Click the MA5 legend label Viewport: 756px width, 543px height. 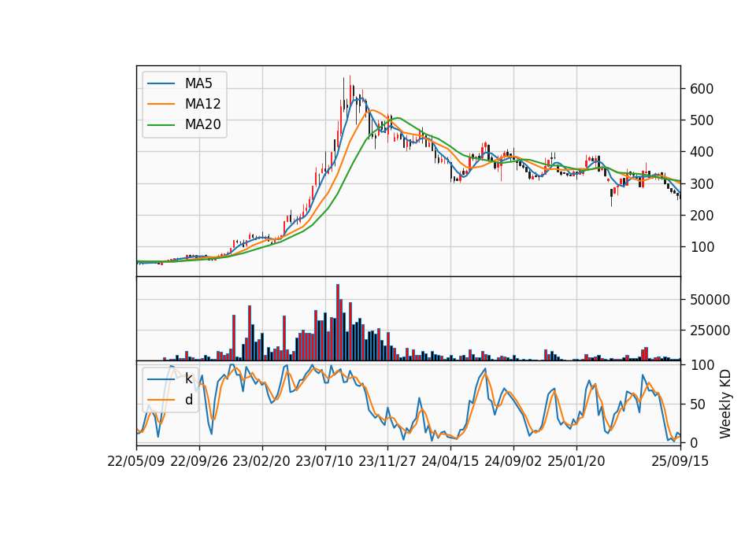198,83
